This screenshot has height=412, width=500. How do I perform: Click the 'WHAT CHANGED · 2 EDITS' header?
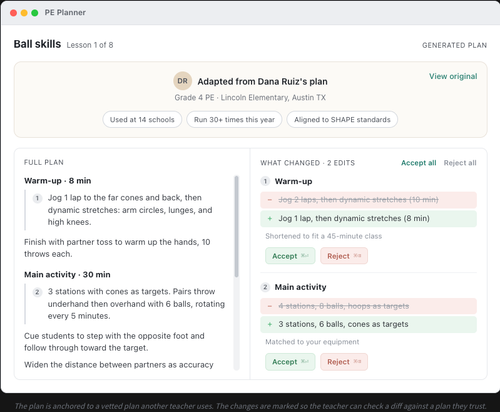click(x=307, y=163)
